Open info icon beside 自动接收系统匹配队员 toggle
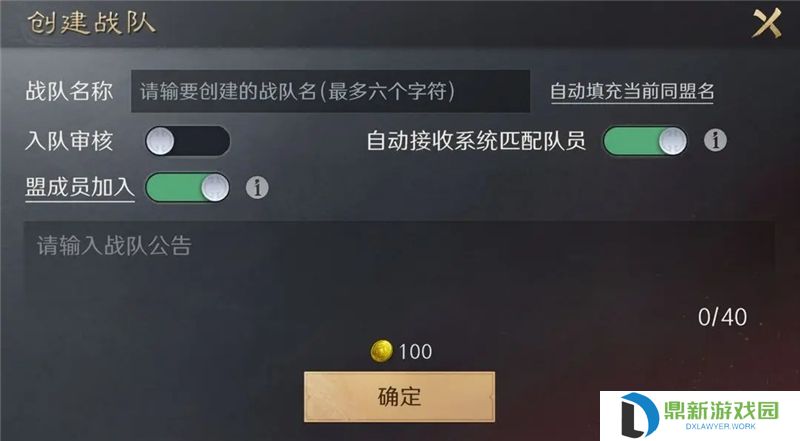 tap(715, 140)
